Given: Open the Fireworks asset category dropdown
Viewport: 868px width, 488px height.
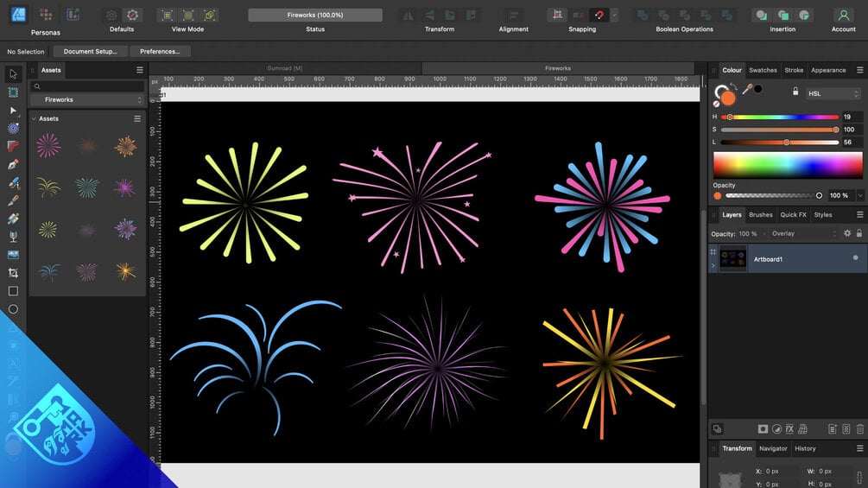Looking at the screenshot, I should [x=87, y=99].
